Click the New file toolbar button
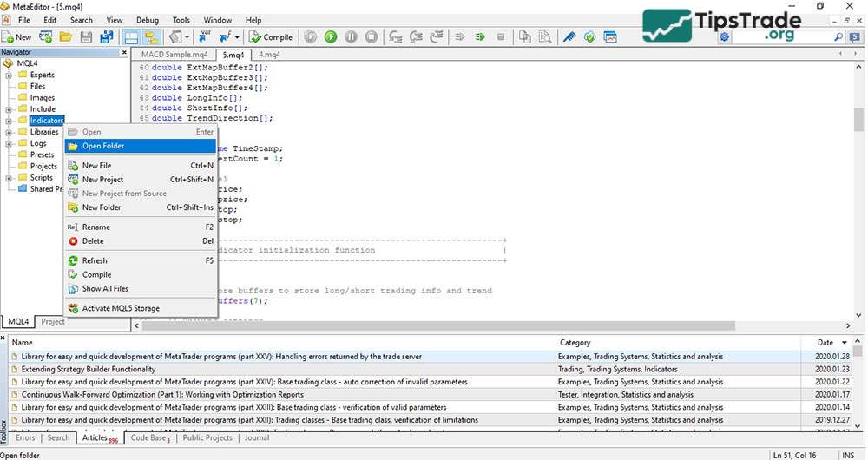The width and height of the screenshot is (868, 460). tap(17, 37)
